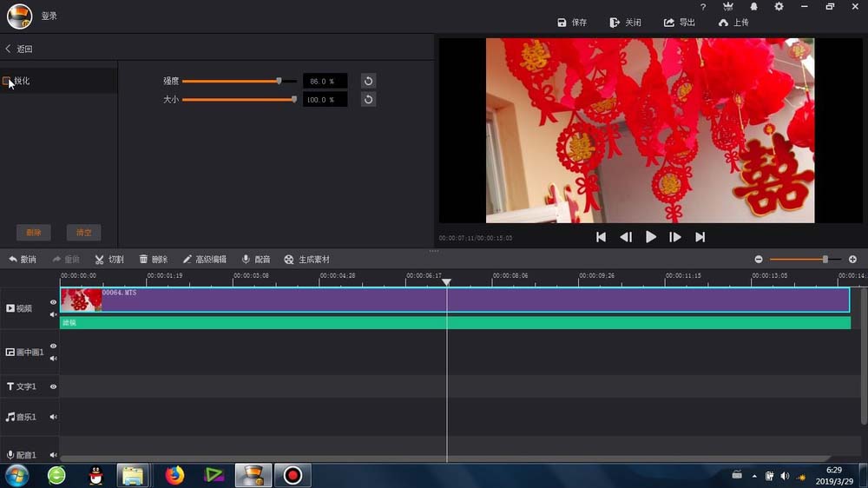Select the green 锐化 effect bar
Screen dimensions: 868x488
point(455,322)
